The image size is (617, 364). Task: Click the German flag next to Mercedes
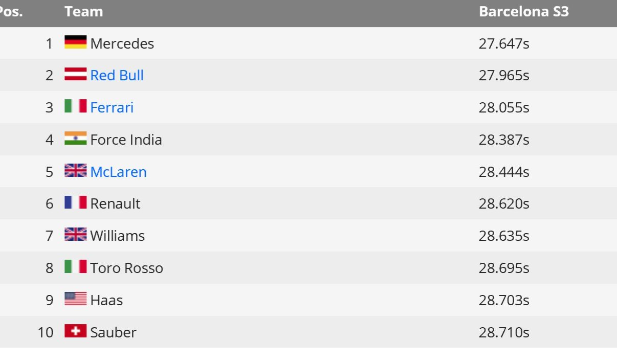click(76, 42)
